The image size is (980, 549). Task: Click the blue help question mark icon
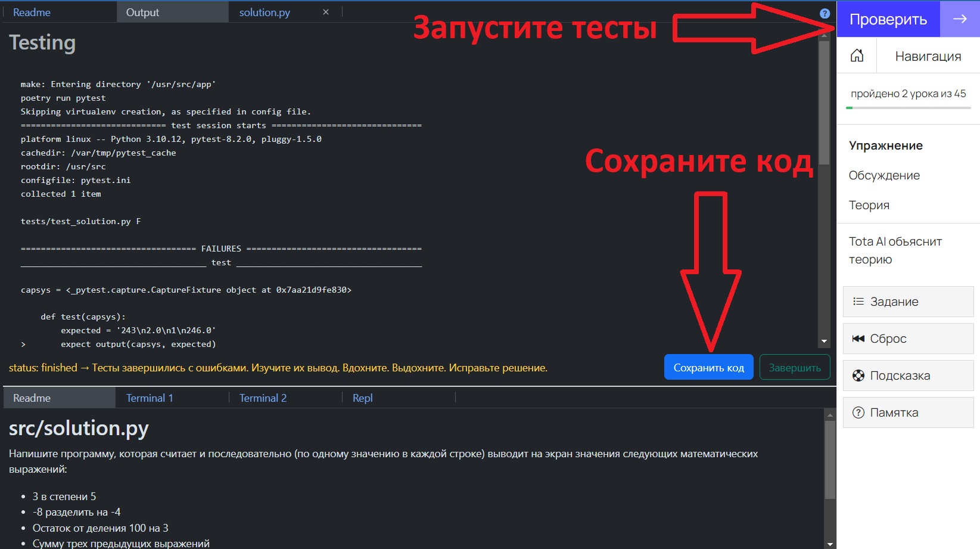pyautogui.click(x=825, y=13)
